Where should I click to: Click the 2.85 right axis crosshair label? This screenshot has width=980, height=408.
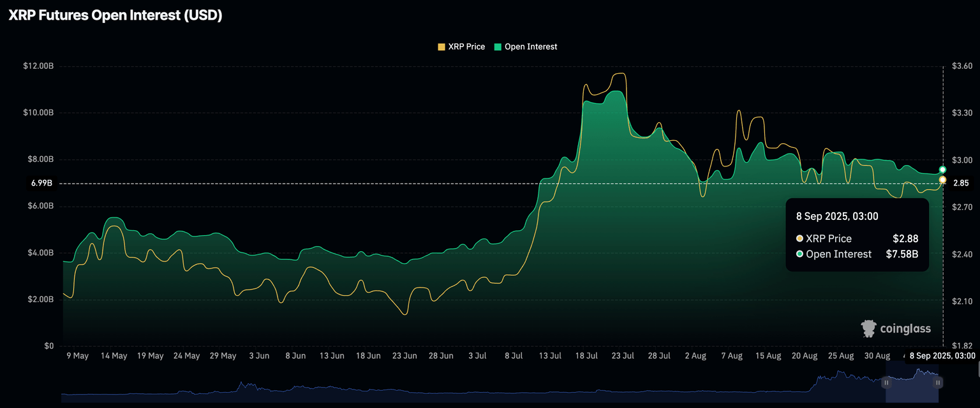pyautogui.click(x=961, y=184)
